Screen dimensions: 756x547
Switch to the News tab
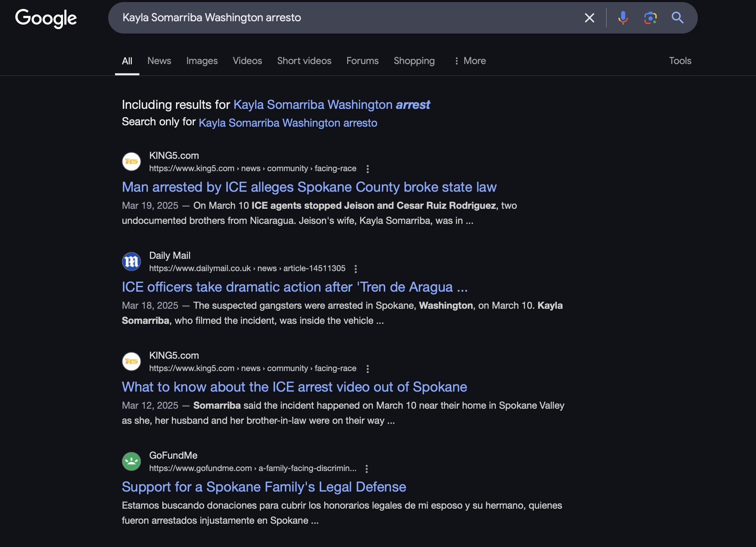159,61
